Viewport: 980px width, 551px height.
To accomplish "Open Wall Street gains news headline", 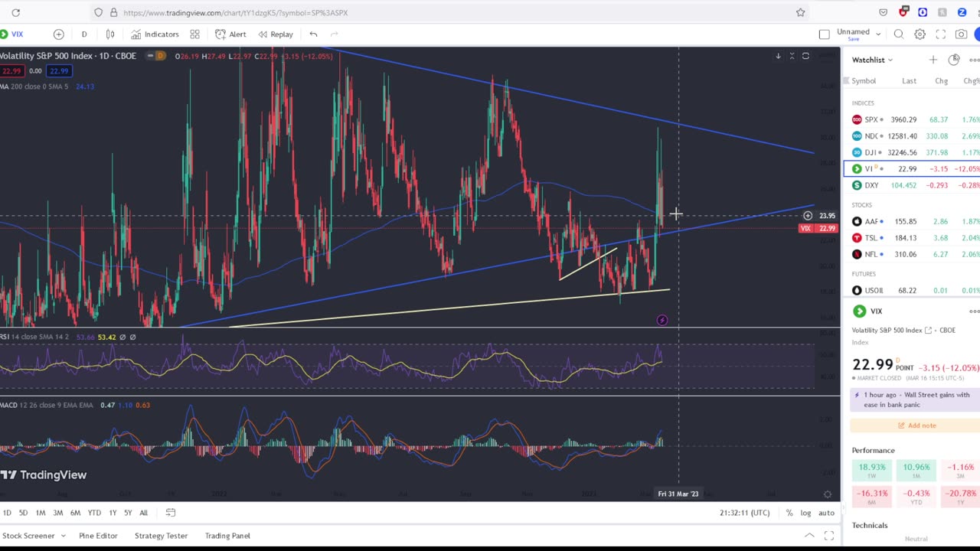I will pos(916,399).
